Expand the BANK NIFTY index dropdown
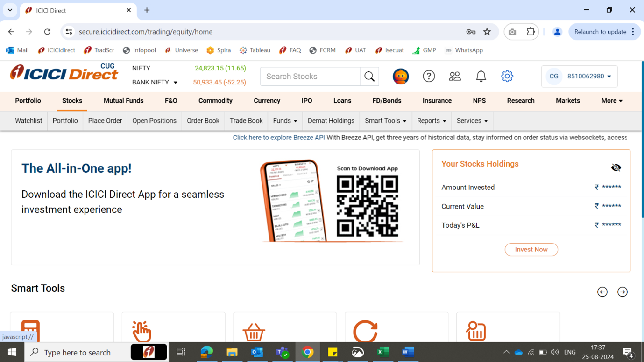Viewport: 644px width, 362px height. click(x=176, y=83)
